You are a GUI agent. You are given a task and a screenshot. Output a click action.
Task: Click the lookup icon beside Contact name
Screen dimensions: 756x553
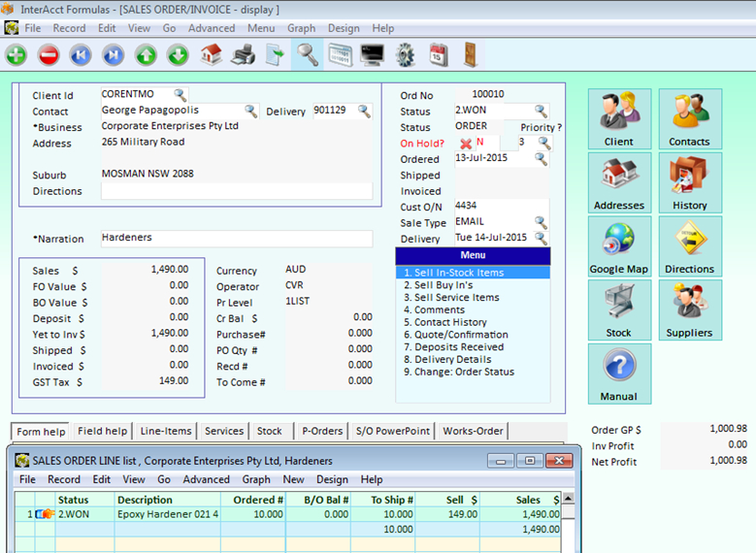250,111
